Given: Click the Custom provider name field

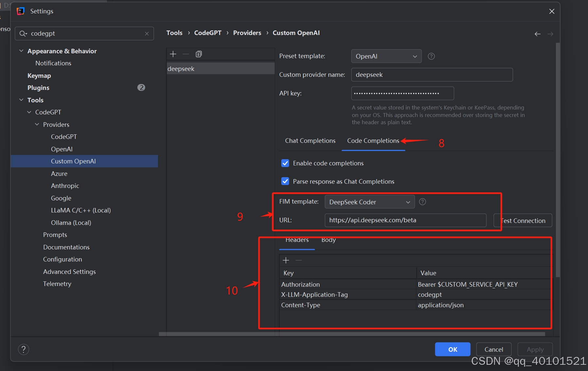Looking at the screenshot, I should (432, 75).
